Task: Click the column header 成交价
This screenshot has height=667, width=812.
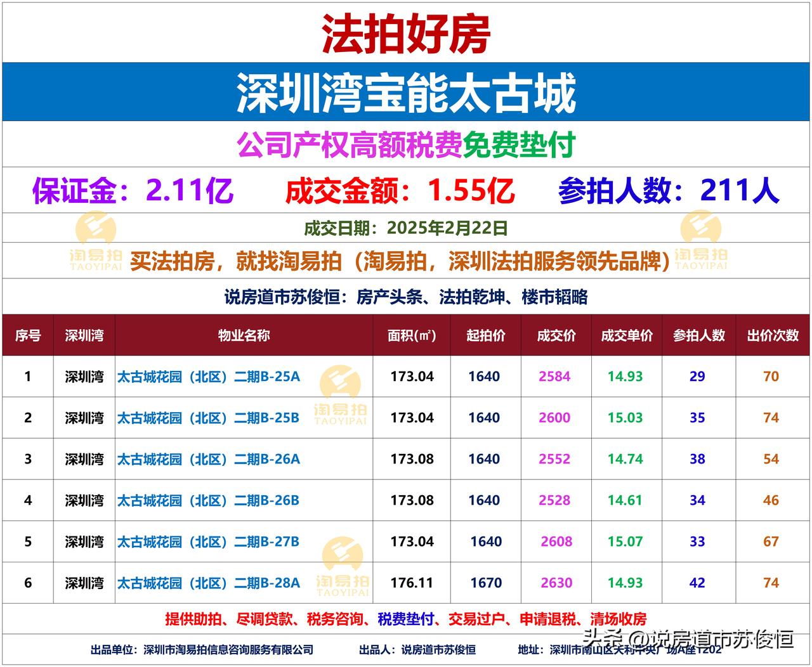Action: pos(556,335)
